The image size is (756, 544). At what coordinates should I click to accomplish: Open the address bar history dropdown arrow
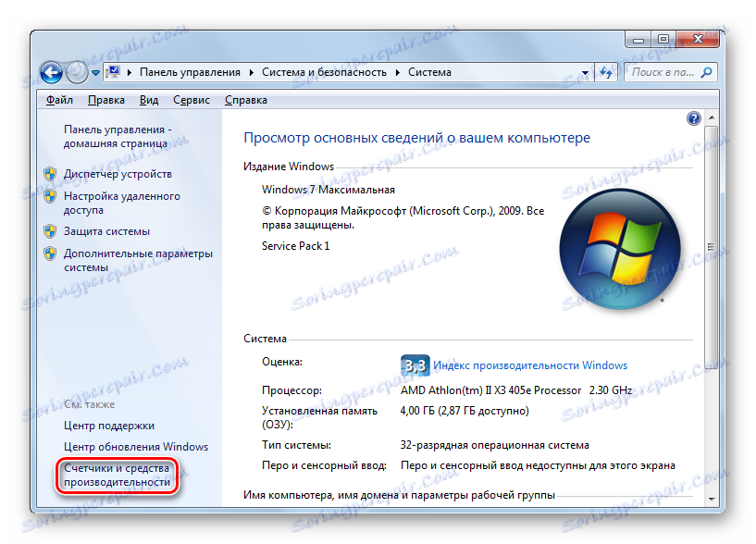point(585,71)
